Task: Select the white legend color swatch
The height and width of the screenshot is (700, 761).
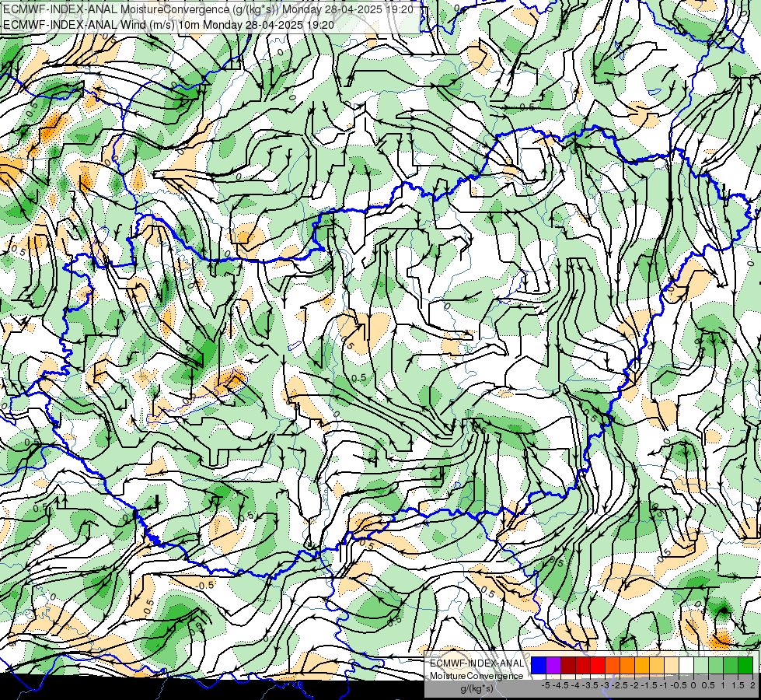Action: [686, 666]
